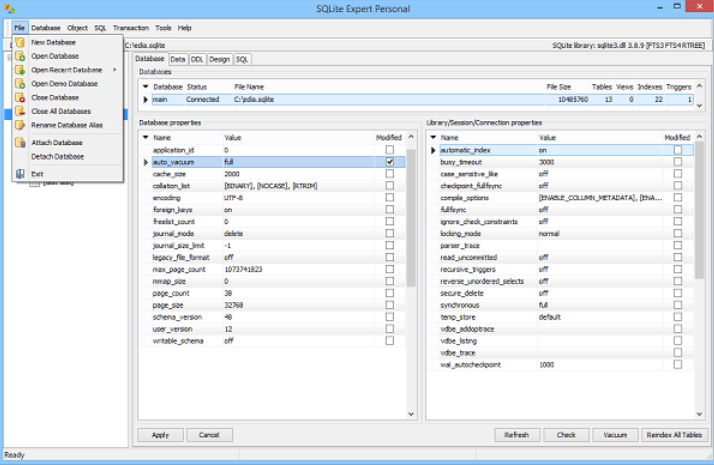Click the Attach Database menu icon
The width and height of the screenshot is (714, 465).
[x=20, y=143]
